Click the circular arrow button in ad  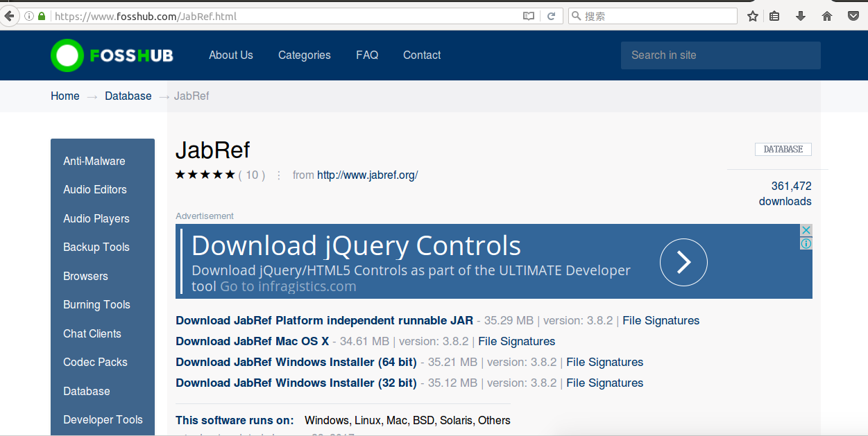[683, 262]
